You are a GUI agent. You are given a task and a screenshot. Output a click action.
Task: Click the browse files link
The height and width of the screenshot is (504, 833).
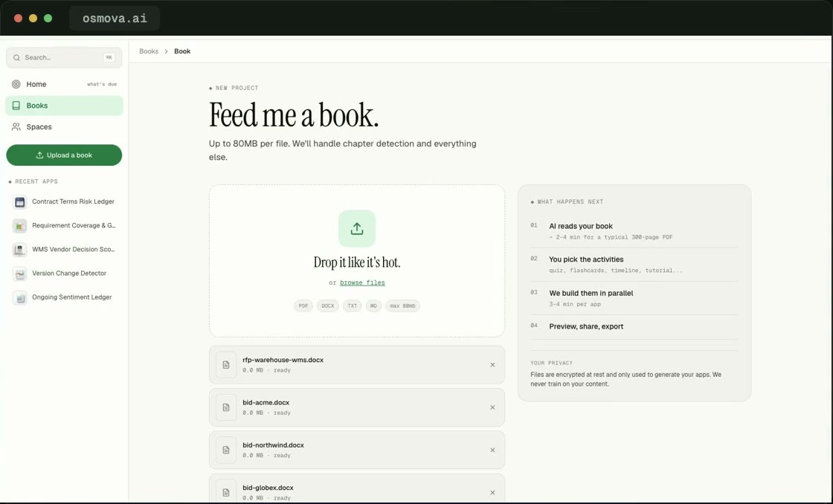(x=362, y=282)
